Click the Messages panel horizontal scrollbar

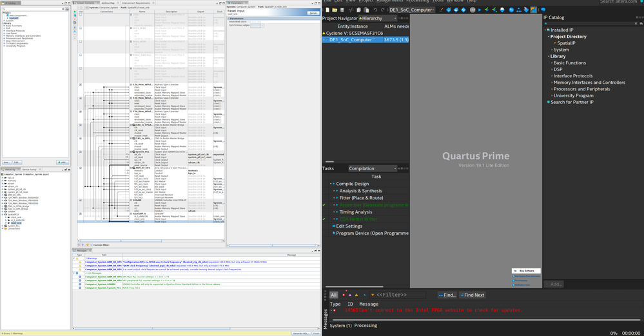(x=486, y=320)
